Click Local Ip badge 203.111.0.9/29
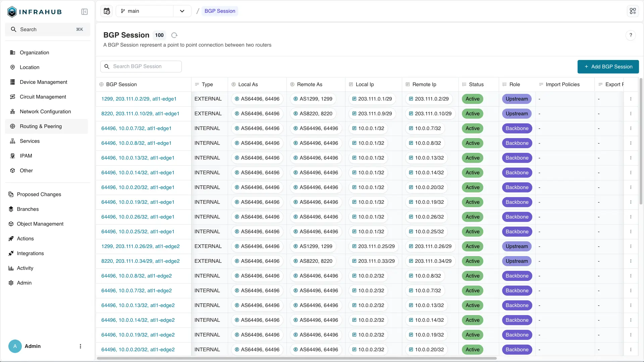The image size is (644, 362). point(372,114)
